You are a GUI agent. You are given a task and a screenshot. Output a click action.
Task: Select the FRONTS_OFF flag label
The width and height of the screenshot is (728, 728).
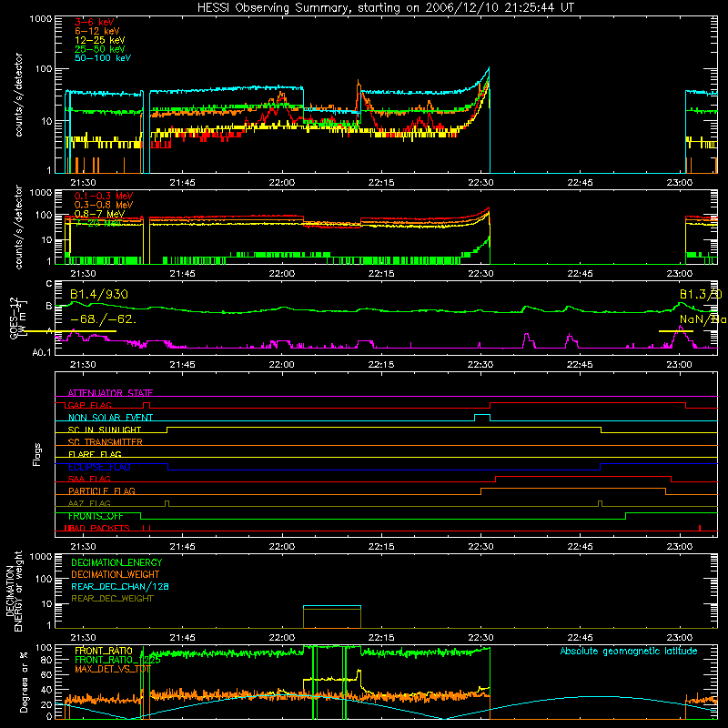pos(96,516)
